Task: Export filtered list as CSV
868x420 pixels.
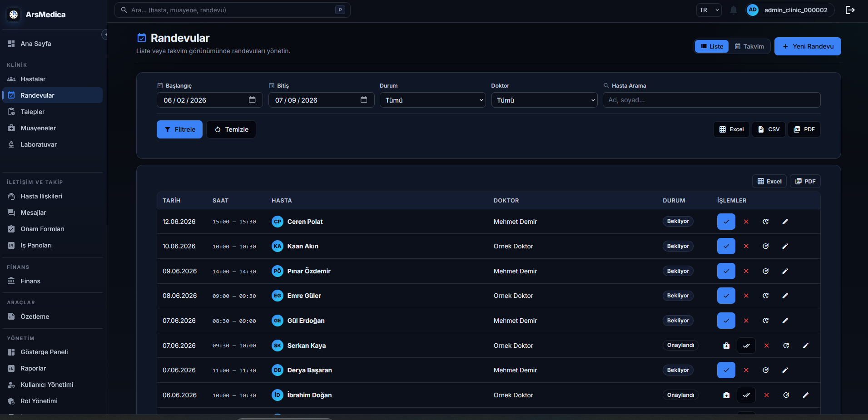Action: click(769, 129)
